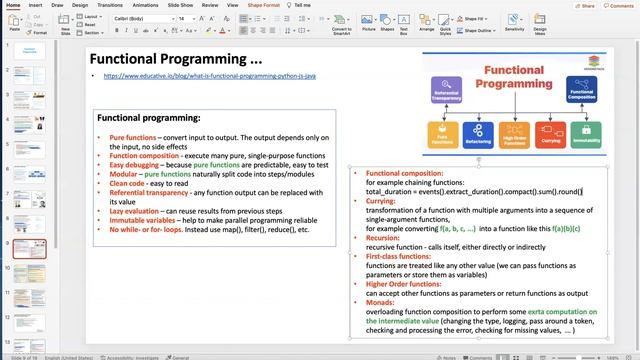Open the Arrange tool
640x360 pixels.
(x=426, y=23)
